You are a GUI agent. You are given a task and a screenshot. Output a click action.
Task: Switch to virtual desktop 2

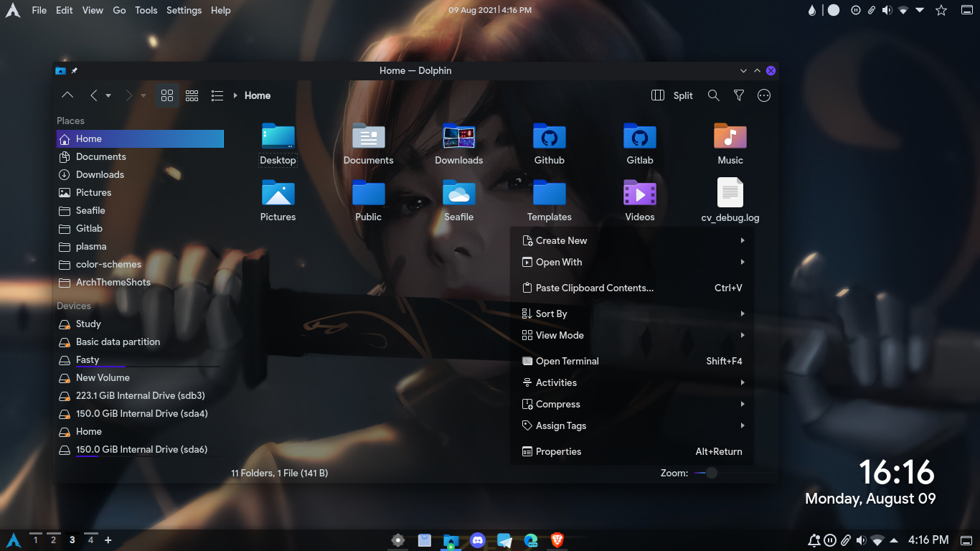pyautogui.click(x=53, y=540)
